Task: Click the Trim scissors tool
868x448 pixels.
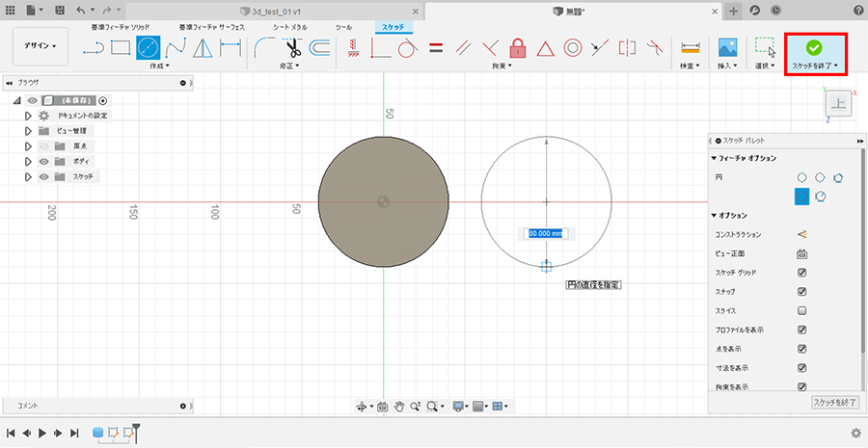Action: point(293,47)
